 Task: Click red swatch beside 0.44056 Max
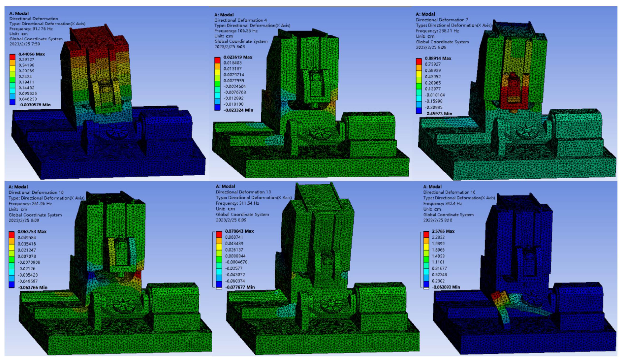[12, 57]
